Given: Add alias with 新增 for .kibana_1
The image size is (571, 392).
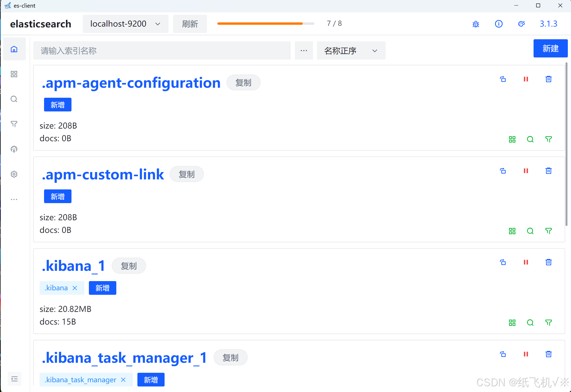Looking at the screenshot, I should [102, 288].
